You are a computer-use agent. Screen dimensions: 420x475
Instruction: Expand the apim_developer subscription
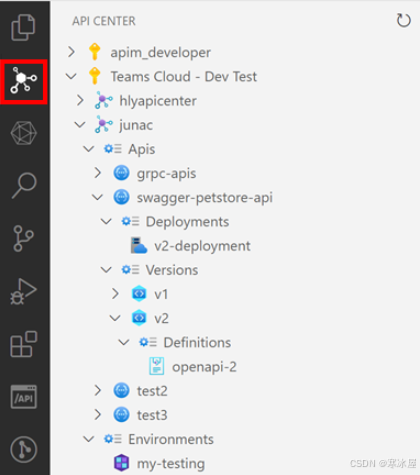[71, 52]
